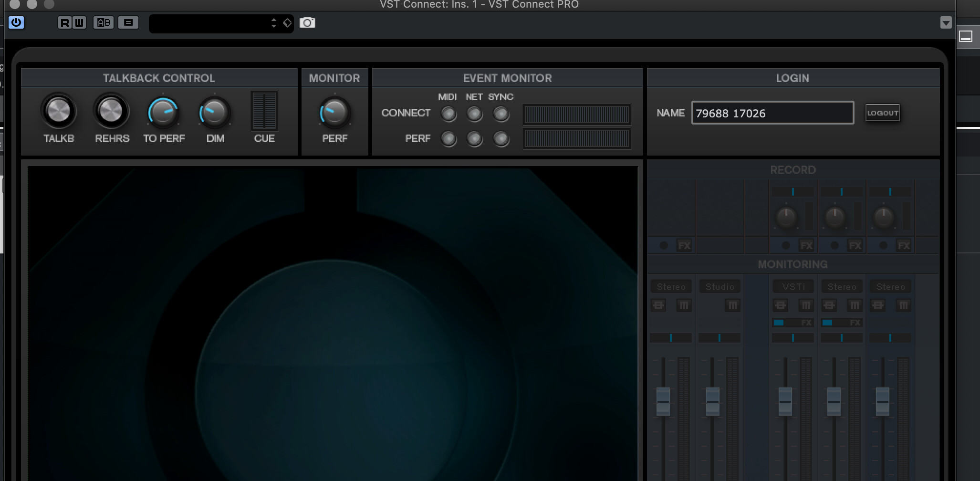
Task: Click the Record pan bar above VSTi
Action: (793, 192)
